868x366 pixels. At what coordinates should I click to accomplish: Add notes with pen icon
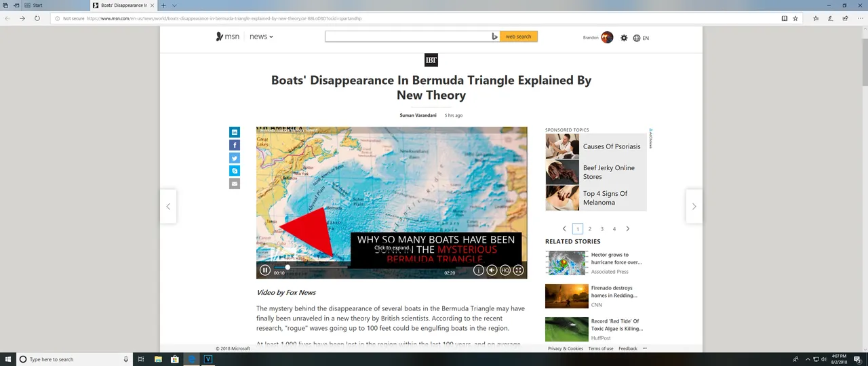click(831, 18)
